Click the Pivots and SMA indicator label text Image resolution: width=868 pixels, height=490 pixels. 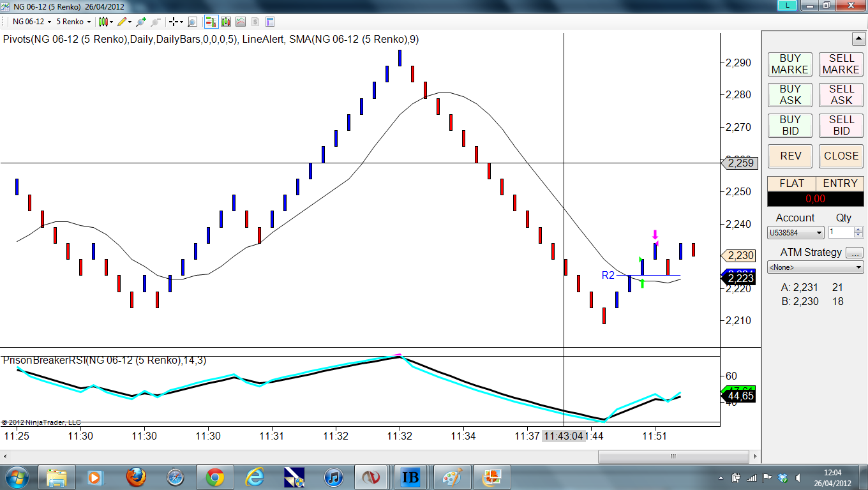211,39
